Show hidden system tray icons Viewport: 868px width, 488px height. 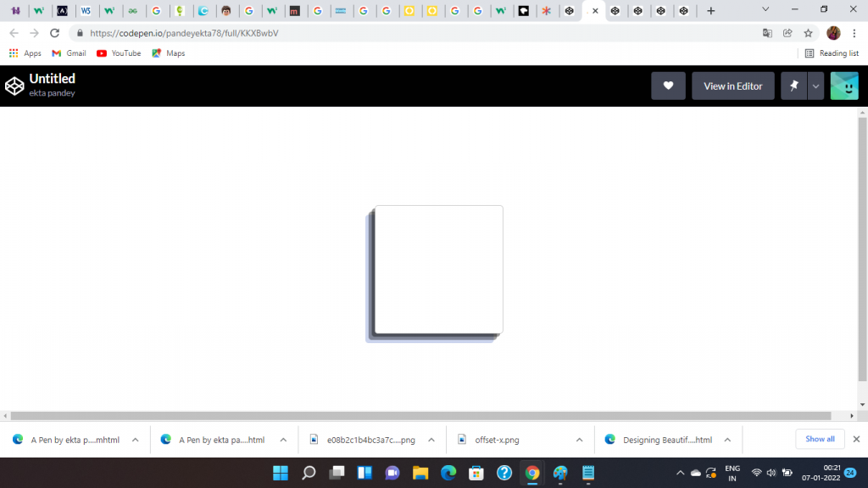pyautogui.click(x=680, y=473)
